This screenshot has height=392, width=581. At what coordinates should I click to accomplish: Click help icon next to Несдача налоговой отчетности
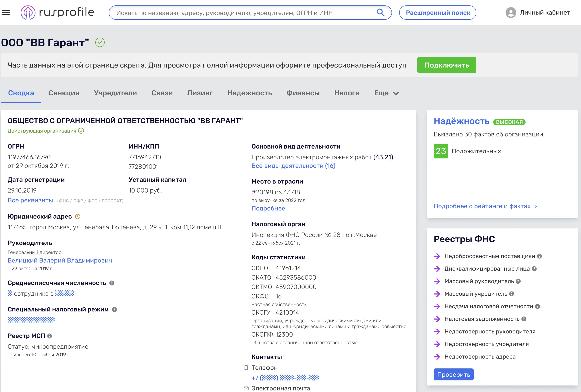pyautogui.click(x=537, y=307)
